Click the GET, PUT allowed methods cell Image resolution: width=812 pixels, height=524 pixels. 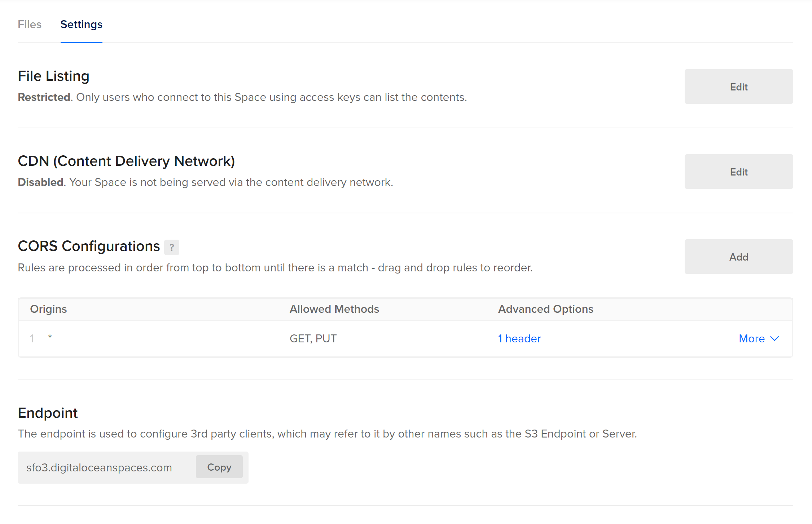tap(313, 338)
